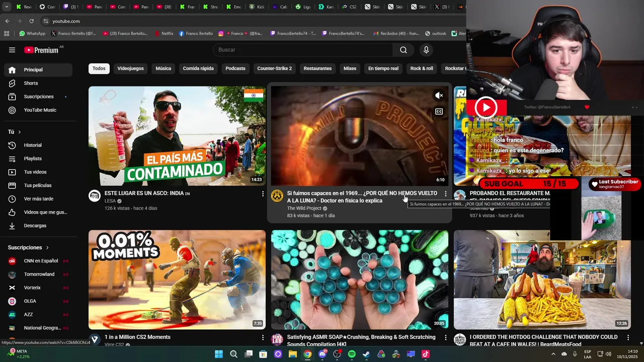Go to Principal home in sidebar
Image resolution: width=644 pixels, height=362 pixels.
[x=38, y=70]
